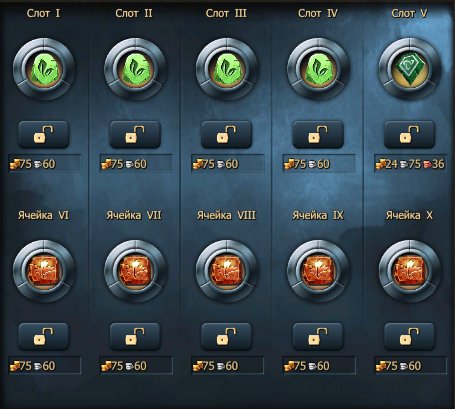The width and height of the screenshot is (455, 409).
Task: Select the green leaf gem in Слот II
Action: coord(135,69)
